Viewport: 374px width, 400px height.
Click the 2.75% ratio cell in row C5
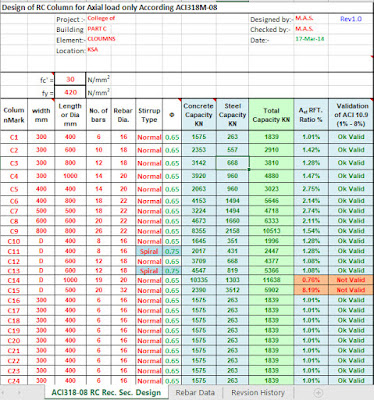(x=311, y=189)
